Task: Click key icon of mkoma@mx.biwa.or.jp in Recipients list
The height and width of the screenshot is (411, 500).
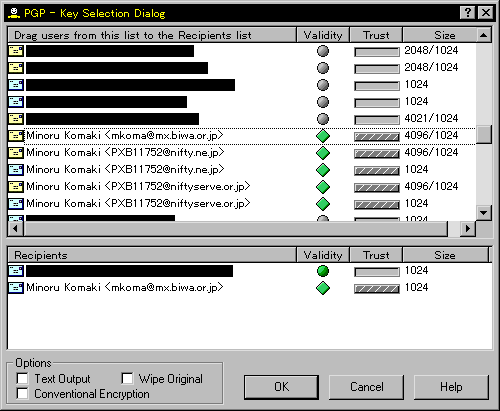Action: tap(16, 288)
